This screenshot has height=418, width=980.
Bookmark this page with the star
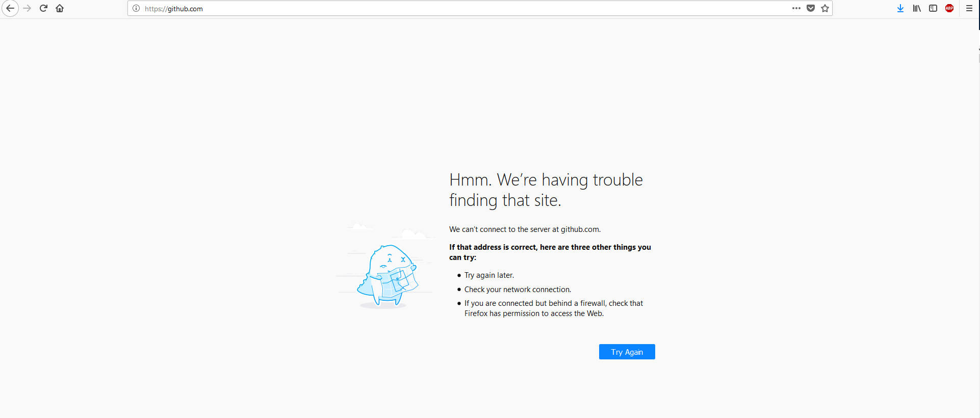pos(825,8)
